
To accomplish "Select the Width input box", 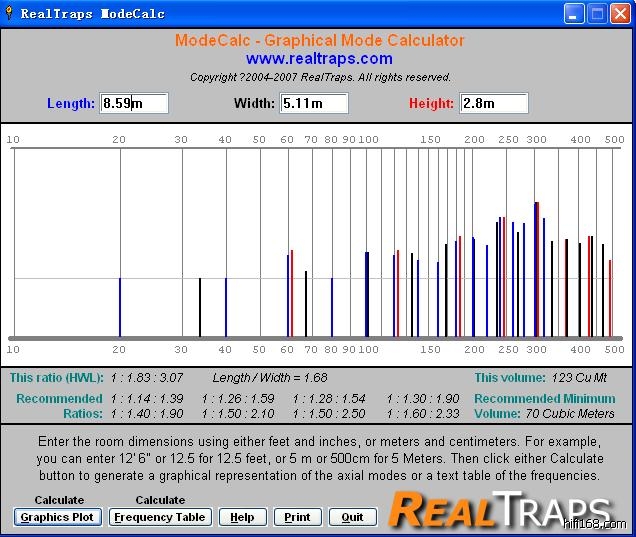I will 314,103.
